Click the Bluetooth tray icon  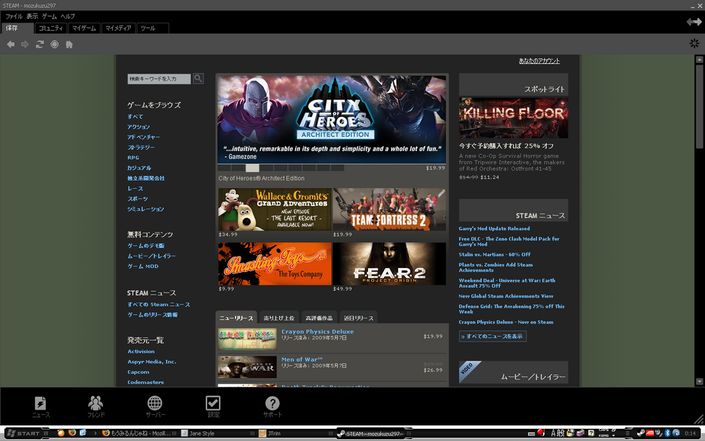pos(668,433)
